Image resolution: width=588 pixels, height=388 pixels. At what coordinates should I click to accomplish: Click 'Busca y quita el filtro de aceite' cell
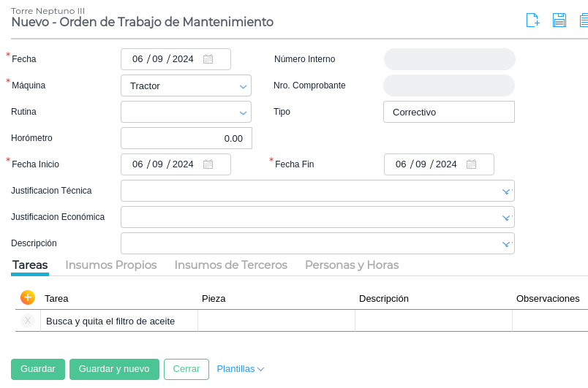tap(119, 321)
